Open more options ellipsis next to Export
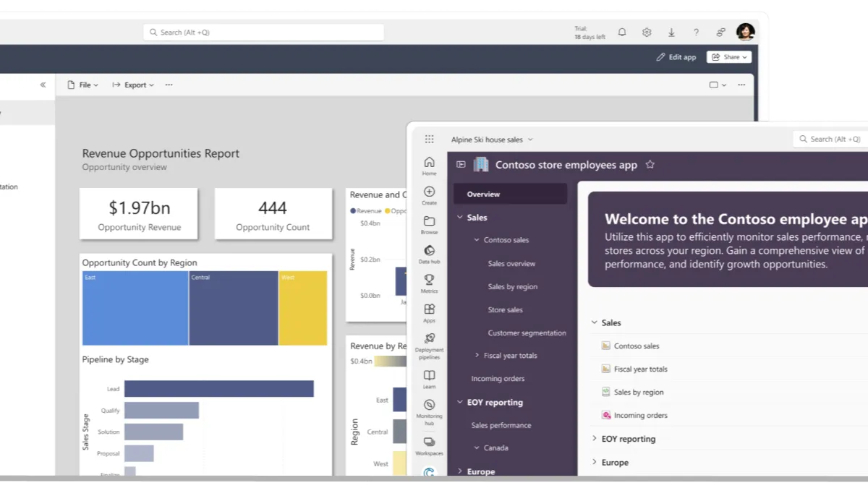Viewport: 868px width, 488px height. (169, 85)
